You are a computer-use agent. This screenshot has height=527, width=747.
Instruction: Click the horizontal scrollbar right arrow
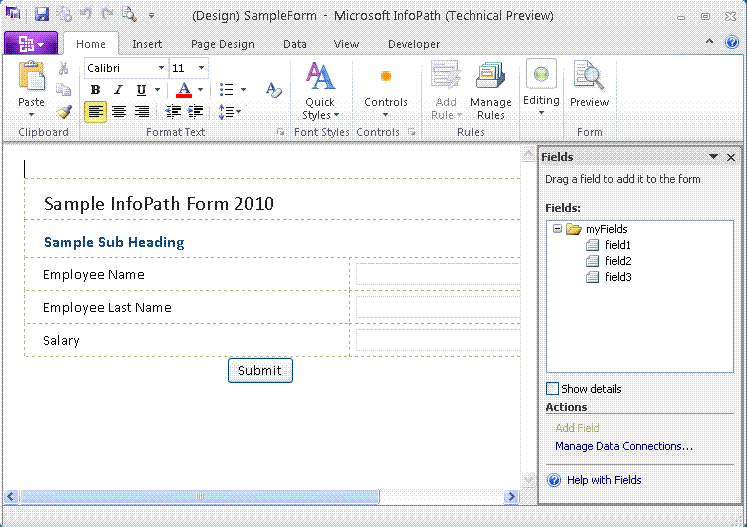tap(511, 497)
